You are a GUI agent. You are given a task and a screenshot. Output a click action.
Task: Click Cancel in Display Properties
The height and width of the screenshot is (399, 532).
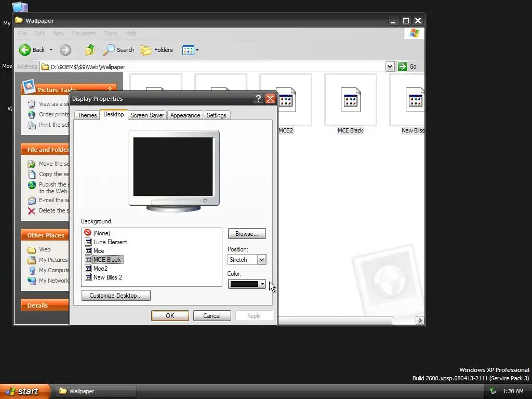click(212, 315)
